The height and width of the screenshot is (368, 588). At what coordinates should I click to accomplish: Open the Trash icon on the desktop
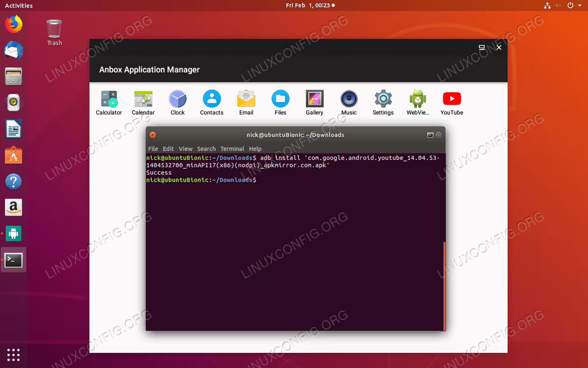point(54,32)
